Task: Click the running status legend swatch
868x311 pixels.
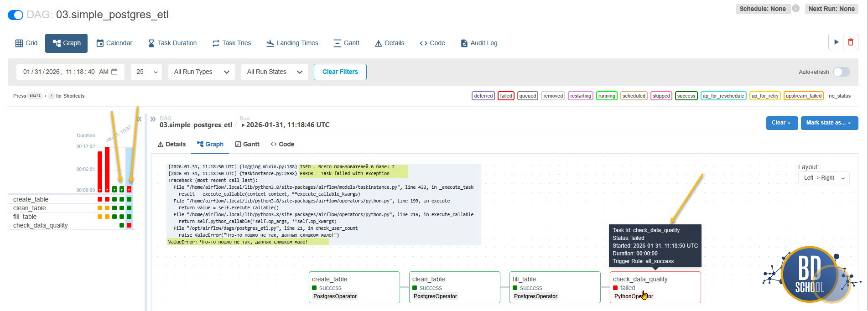Action: click(607, 96)
